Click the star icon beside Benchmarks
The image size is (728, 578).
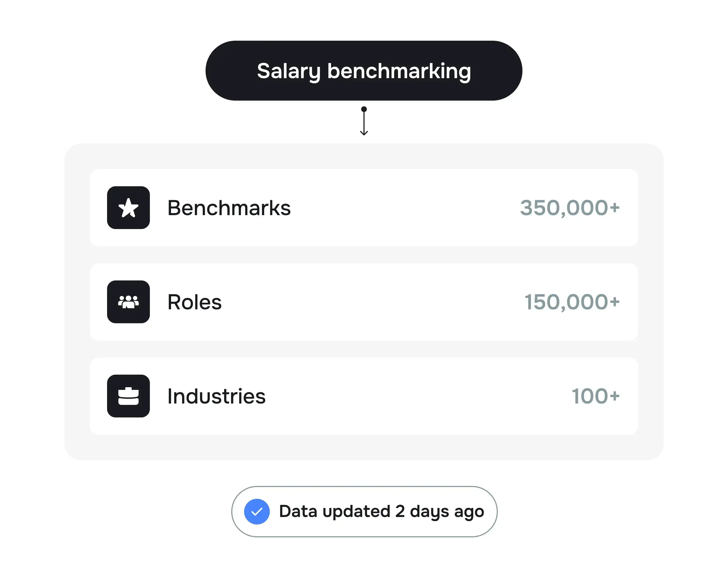[128, 208]
